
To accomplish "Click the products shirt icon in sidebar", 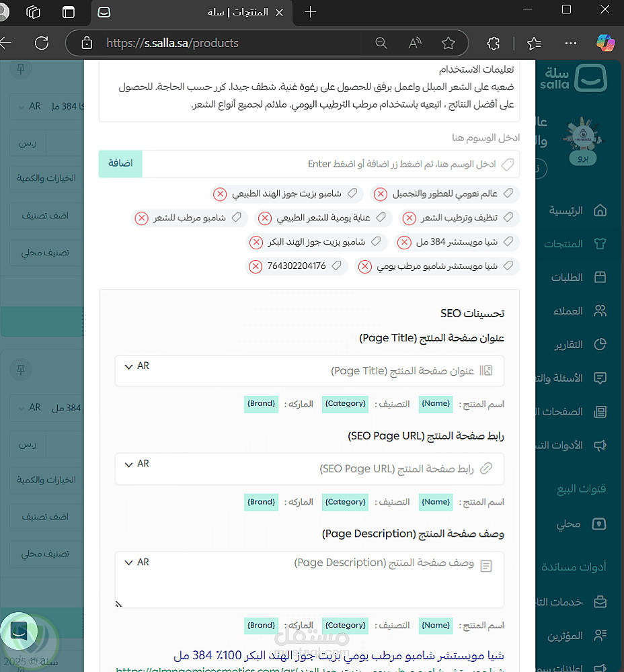I will coord(600,243).
